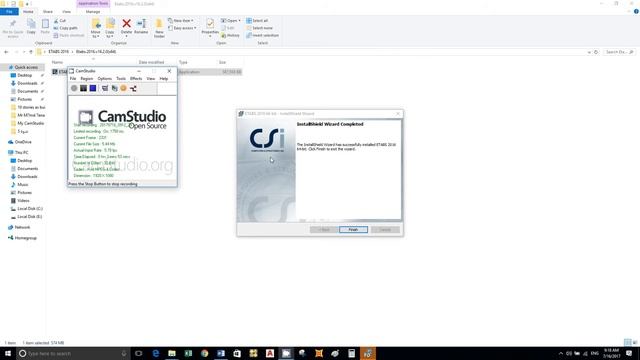Click the New folder icon in ribbon
640x360 pixels.
pos(159,24)
